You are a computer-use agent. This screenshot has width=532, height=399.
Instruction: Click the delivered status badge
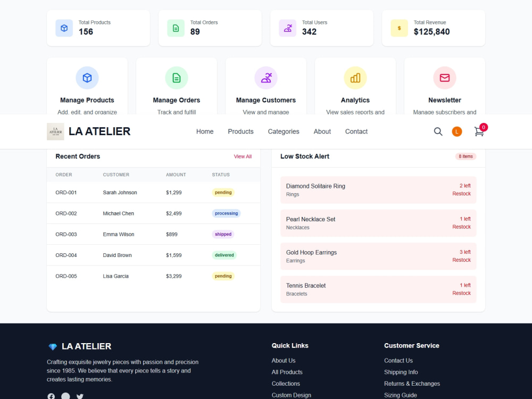[x=225, y=255]
